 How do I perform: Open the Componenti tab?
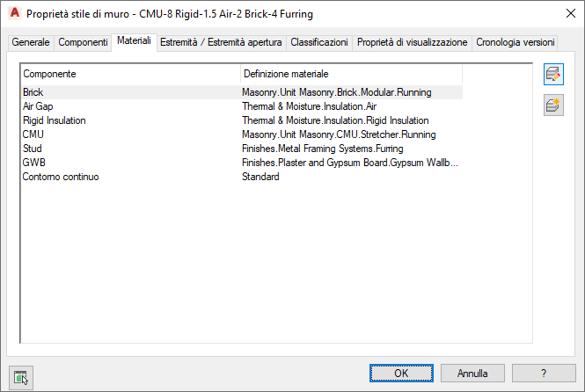(x=83, y=42)
